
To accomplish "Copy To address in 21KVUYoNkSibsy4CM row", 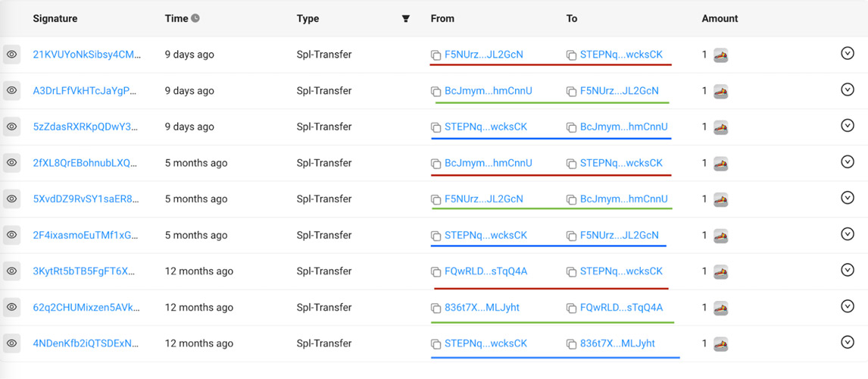I will [571, 55].
